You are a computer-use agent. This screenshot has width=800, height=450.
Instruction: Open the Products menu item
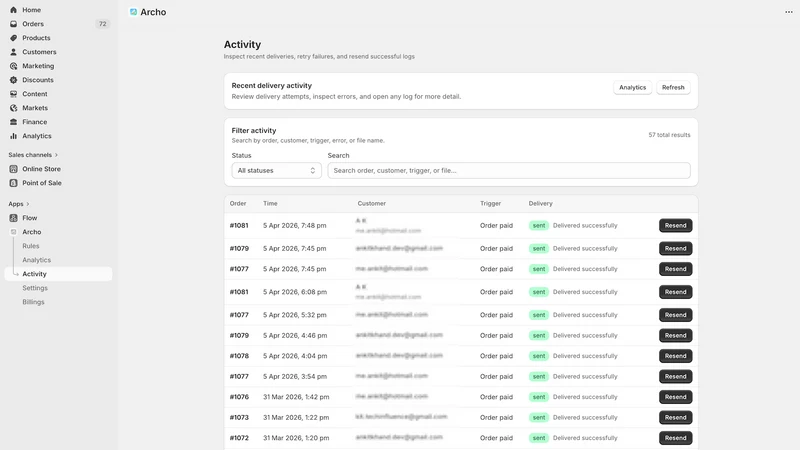[36, 38]
